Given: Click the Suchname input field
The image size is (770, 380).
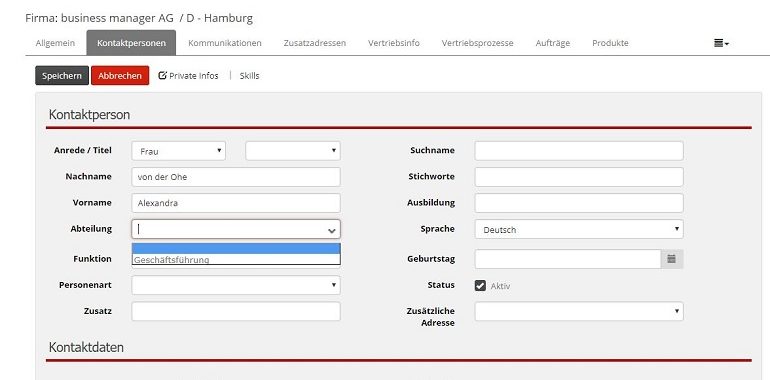Looking at the screenshot, I should pyautogui.click(x=579, y=151).
